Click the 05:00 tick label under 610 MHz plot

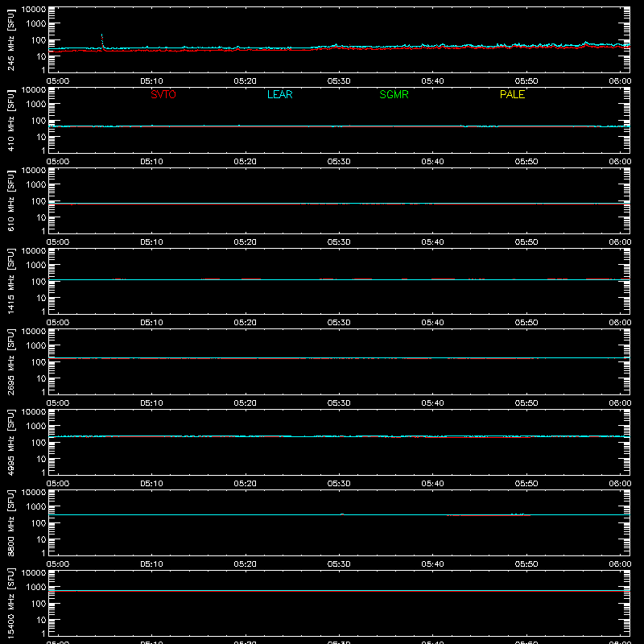pyautogui.click(x=58, y=242)
